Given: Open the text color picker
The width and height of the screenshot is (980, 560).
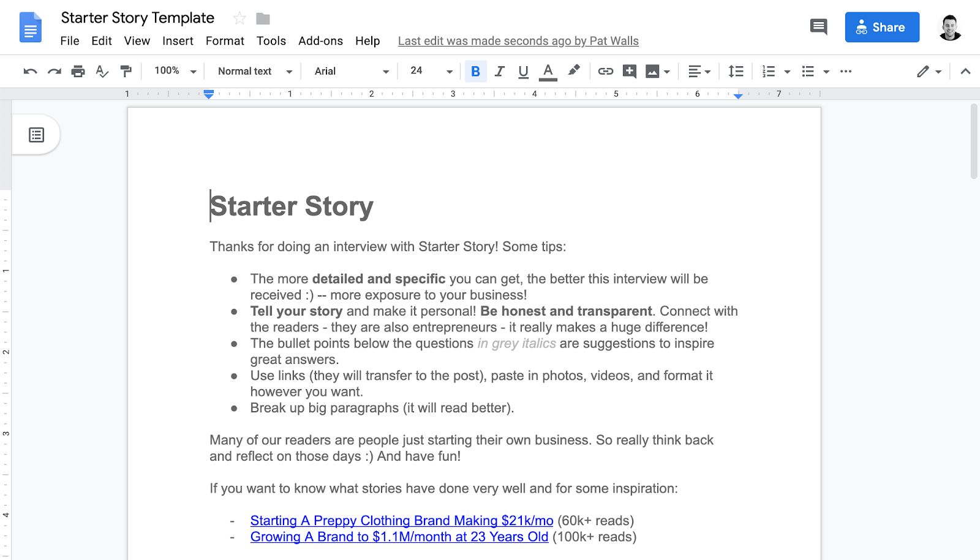Looking at the screenshot, I should 548,72.
